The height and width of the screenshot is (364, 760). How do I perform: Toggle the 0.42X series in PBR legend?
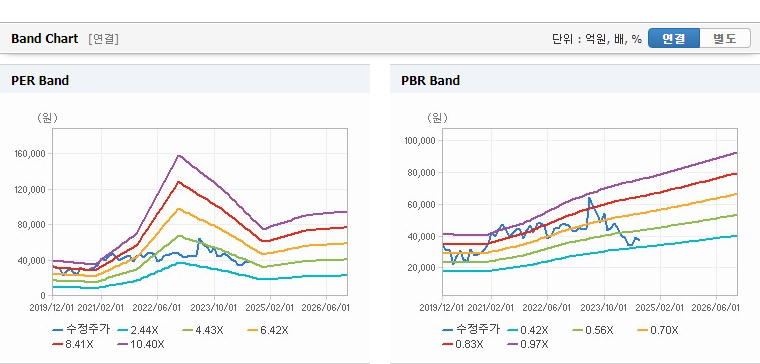point(527,331)
